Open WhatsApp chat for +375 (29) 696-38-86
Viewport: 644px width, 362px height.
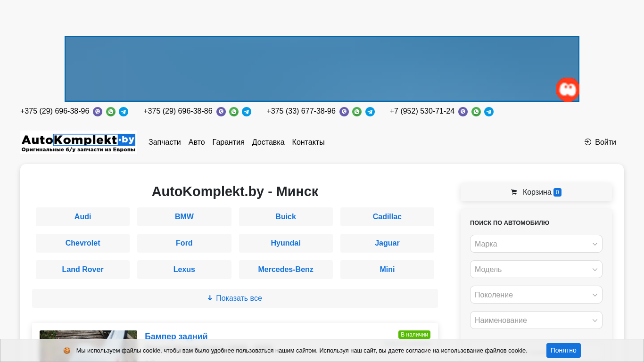tap(234, 112)
